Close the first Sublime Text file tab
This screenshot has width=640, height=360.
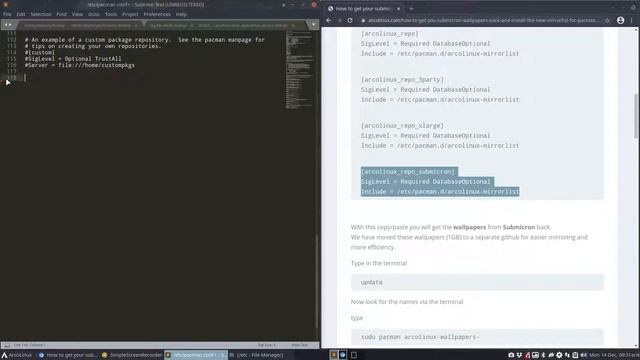[x=136, y=25]
